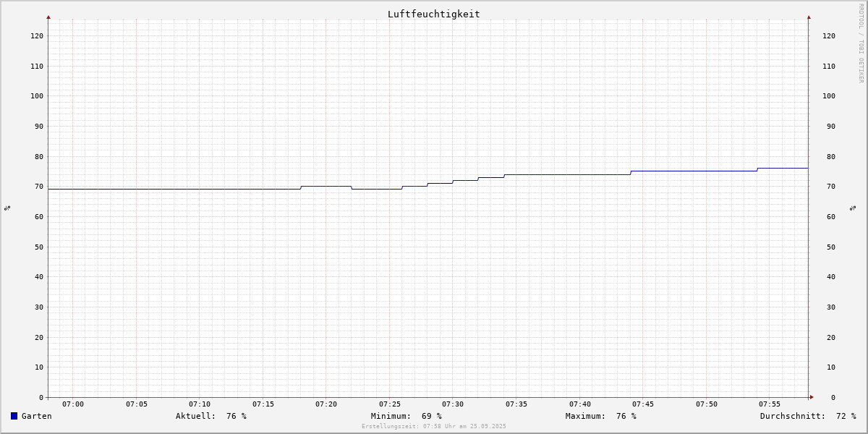Click the 07:20 time axis label

click(326, 404)
